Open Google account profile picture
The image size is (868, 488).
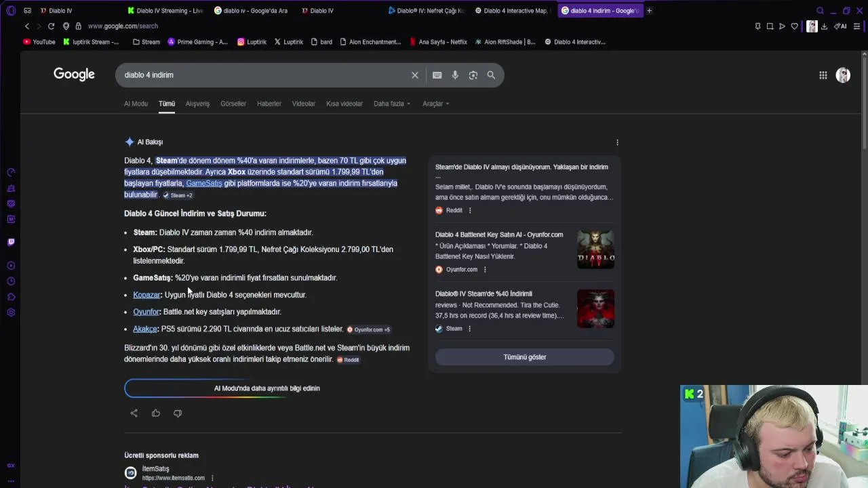pos(843,75)
